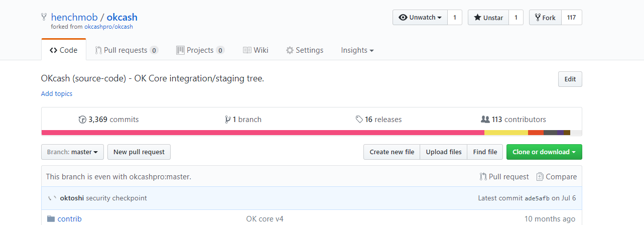Click the star icon on Unstar
The width and height of the screenshot is (644, 225).
click(x=477, y=18)
